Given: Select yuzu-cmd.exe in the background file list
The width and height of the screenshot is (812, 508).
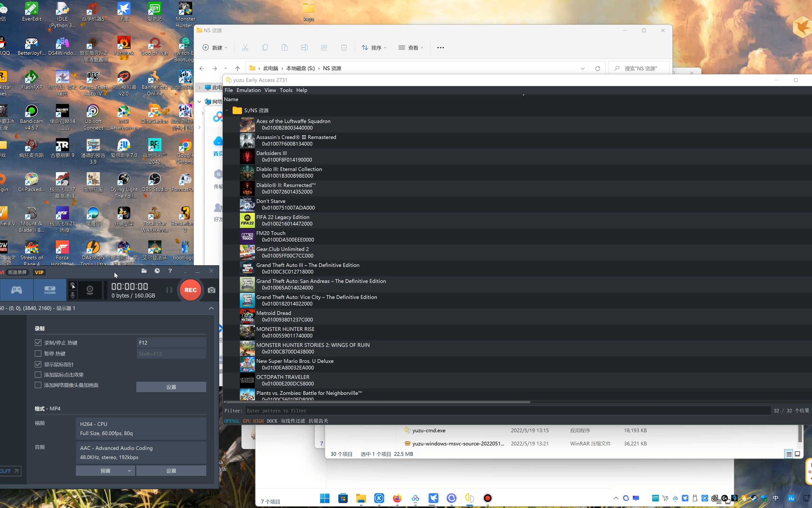Looking at the screenshot, I should click(x=429, y=430).
